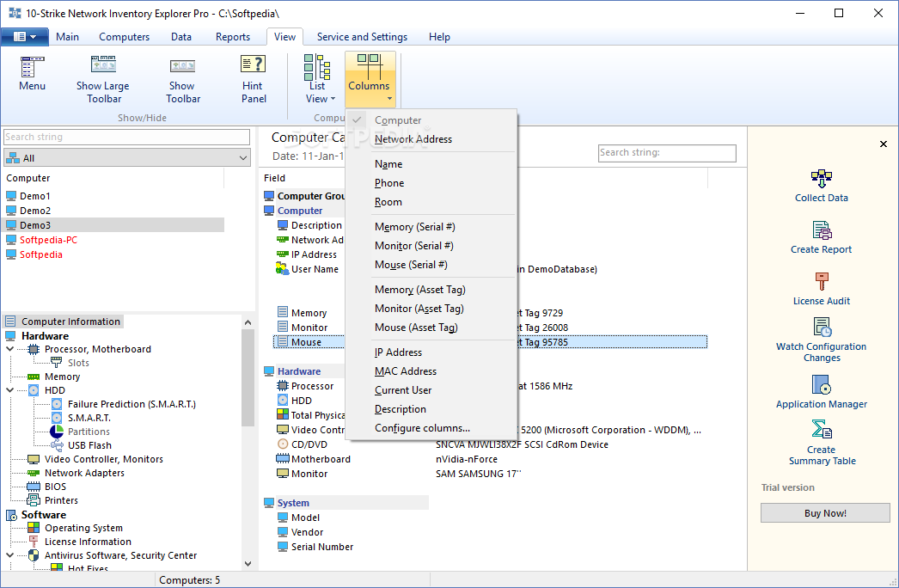Viewport: 899px width, 588px height.
Task: Select Memory (Asset Tag) column option
Action: (x=431, y=290)
